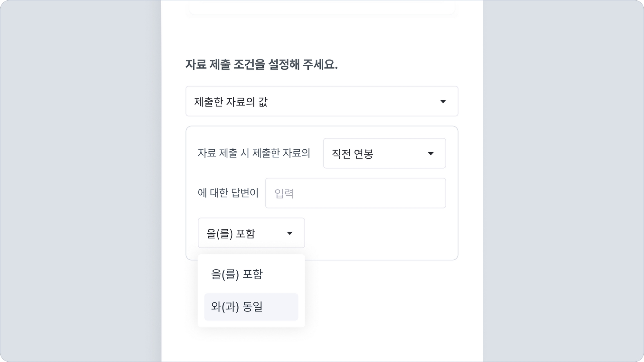Screen dimensions: 644x362
Task: Click the caret arrow beside 직전 연봉
Action: click(x=431, y=153)
